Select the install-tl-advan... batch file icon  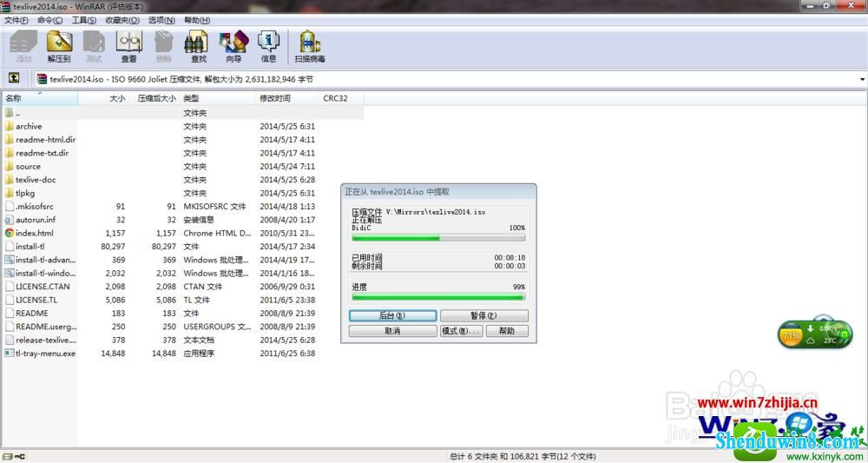(10, 260)
